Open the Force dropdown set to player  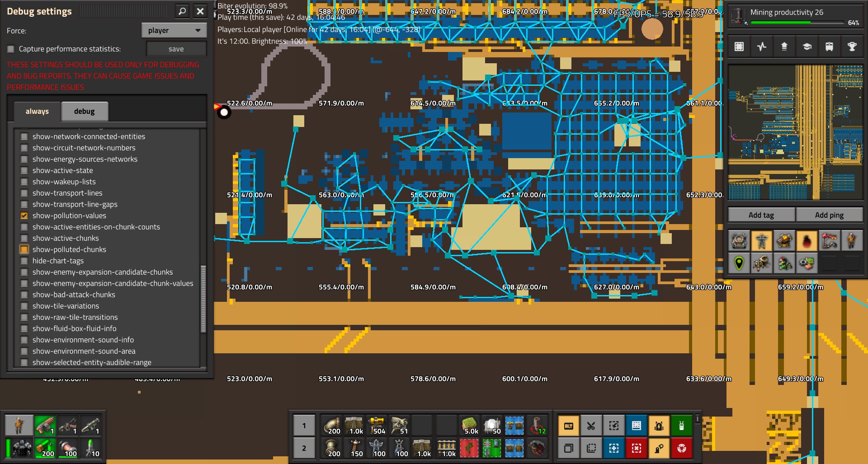(x=174, y=30)
